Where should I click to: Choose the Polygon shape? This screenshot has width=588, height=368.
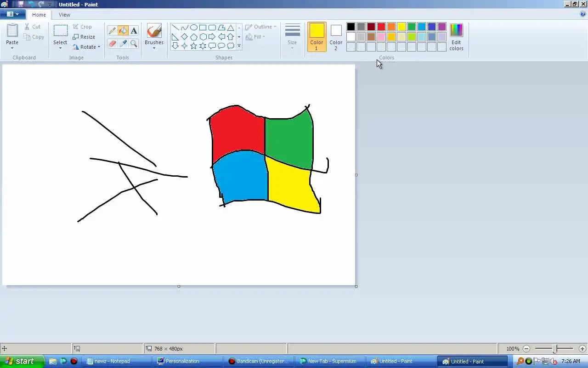click(221, 28)
